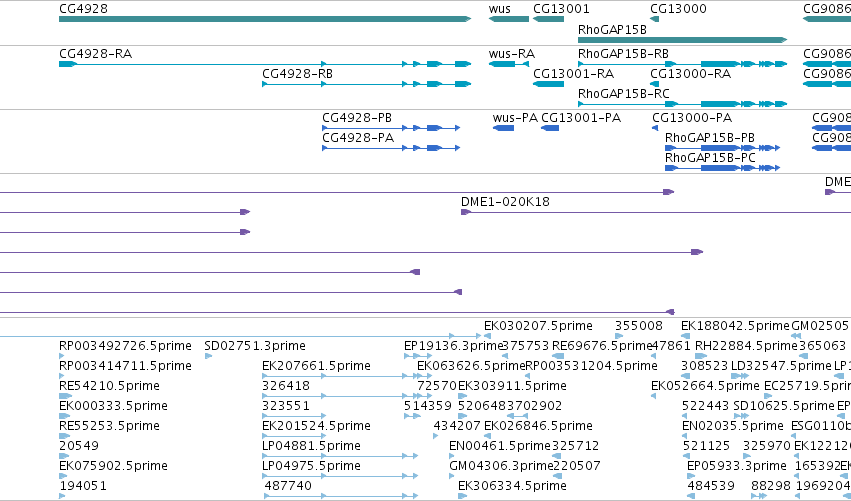
Task: Open EST LP04881.5prime
Action: click(x=312, y=446)
